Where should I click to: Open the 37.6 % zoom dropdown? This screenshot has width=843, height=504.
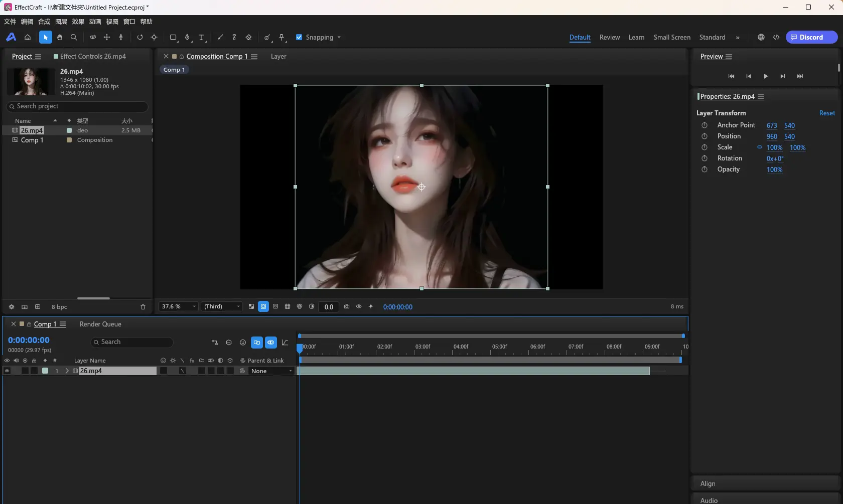[x=179, y=306]
